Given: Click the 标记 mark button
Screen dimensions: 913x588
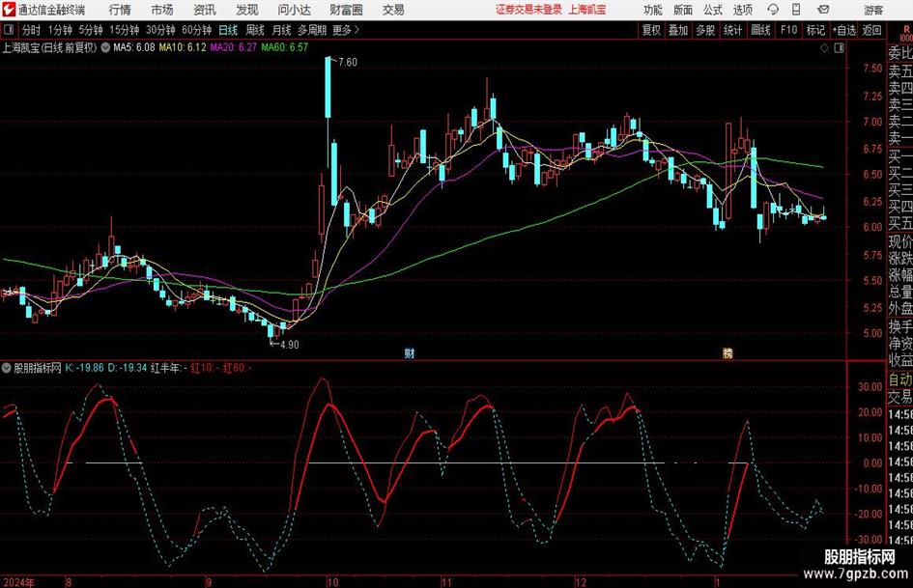Looking at the screenshot, I should (x=815, y=30).
